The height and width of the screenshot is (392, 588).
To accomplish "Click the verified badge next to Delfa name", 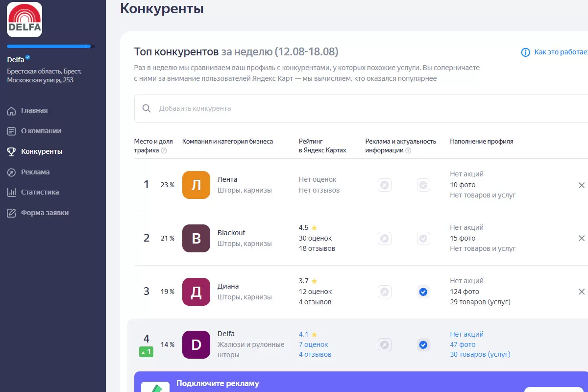I will tap(28, 57).
